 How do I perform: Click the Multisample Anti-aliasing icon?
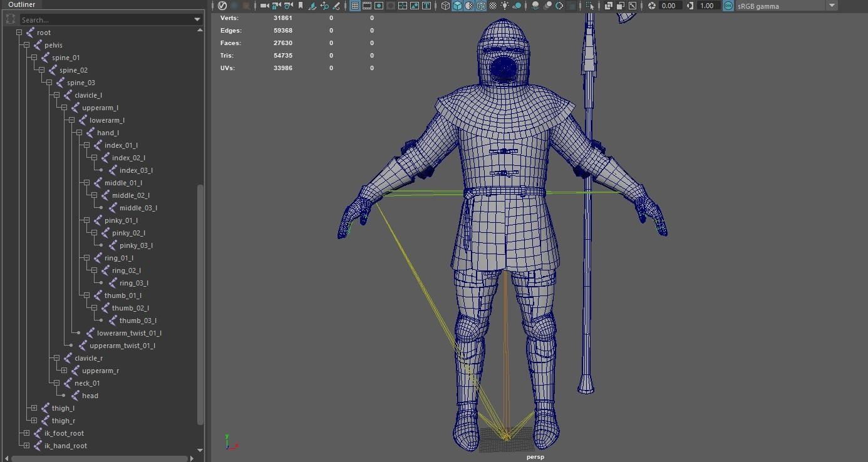(x=559, y=6)
